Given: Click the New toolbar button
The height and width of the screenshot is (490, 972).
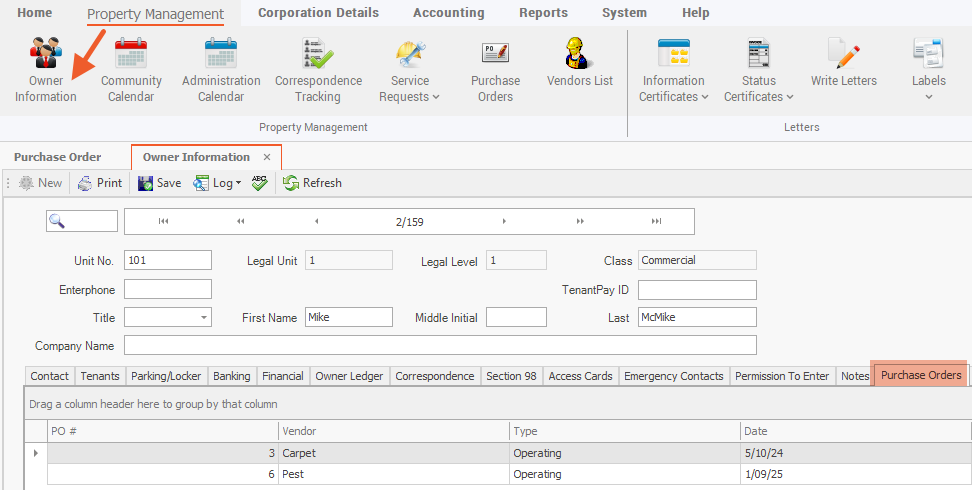Looking at the screenshot, I should pyautogui.click(x=40, y=183).
